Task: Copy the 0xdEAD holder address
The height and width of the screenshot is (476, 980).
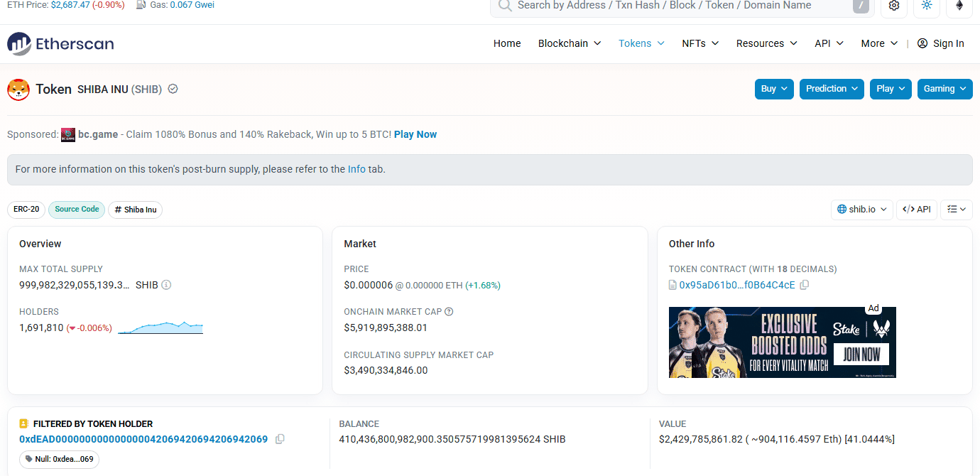Action: pos(280,439)
